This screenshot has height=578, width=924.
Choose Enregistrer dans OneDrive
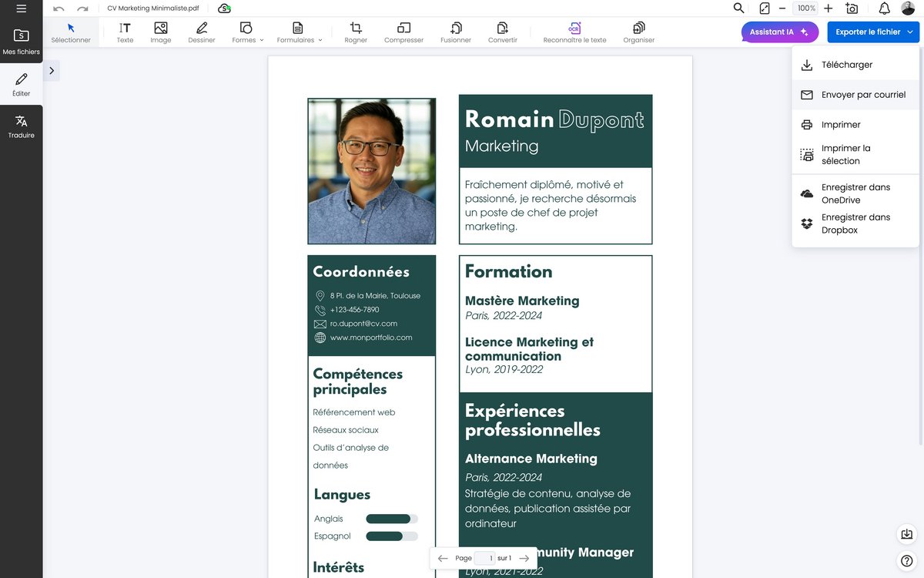(855, 193)
